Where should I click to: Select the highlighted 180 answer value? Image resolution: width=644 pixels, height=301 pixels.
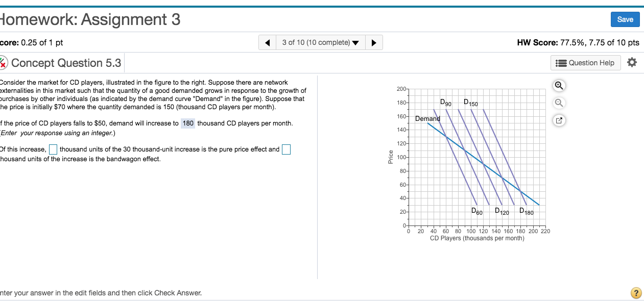187,123
